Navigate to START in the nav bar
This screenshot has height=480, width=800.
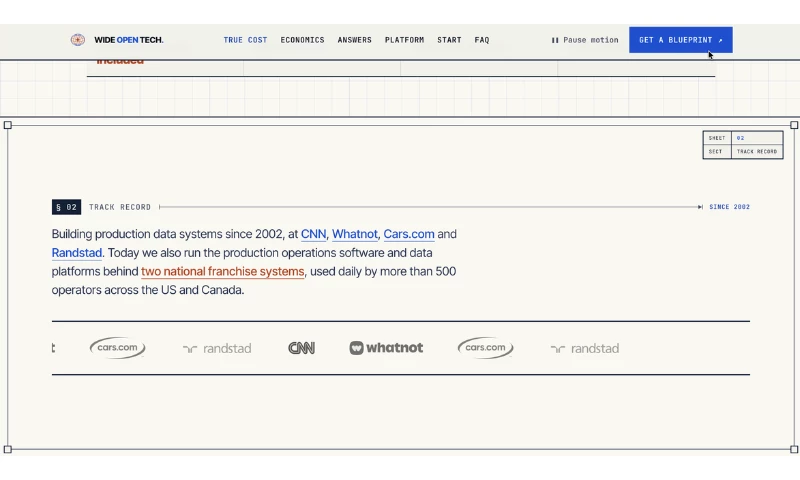point(449,40)
